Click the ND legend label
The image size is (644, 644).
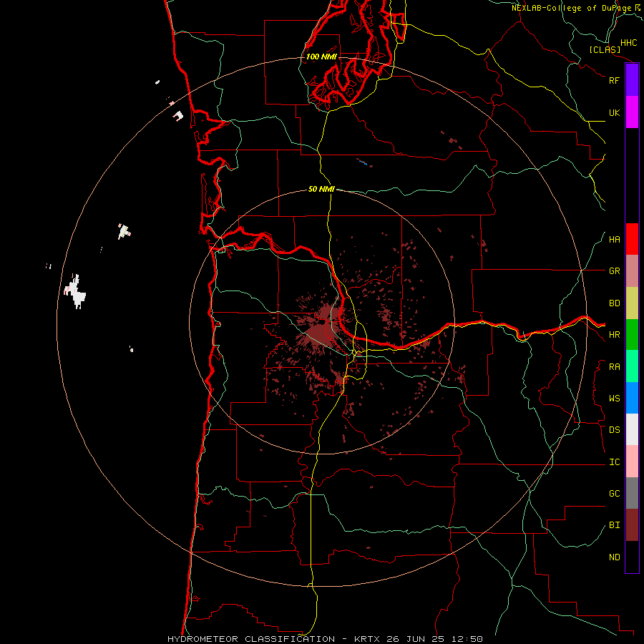[x=614, y=557]
